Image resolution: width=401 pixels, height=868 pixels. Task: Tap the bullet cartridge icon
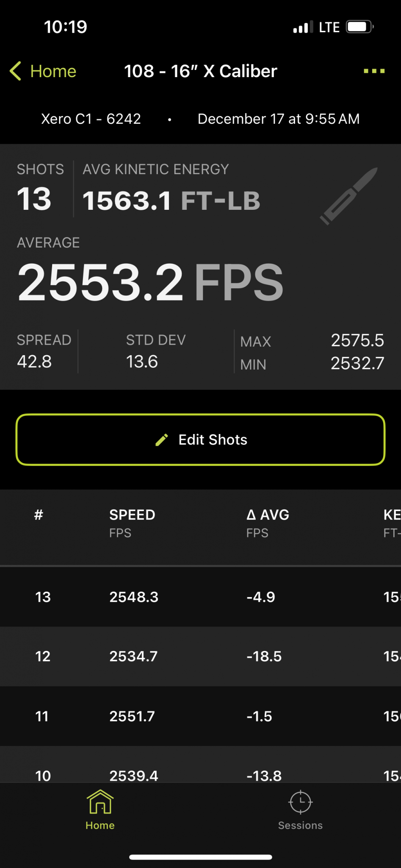pyautogui.click(x=348, y=196)
